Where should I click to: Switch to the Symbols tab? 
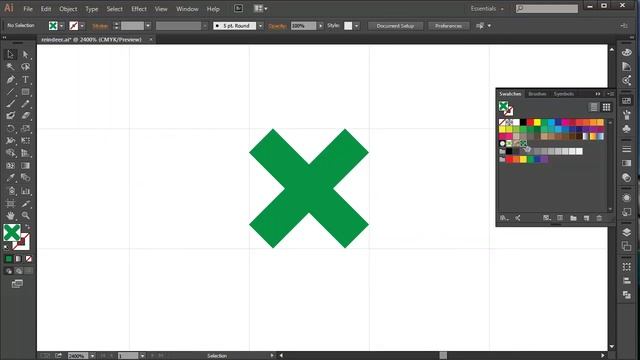click(564, 94)
